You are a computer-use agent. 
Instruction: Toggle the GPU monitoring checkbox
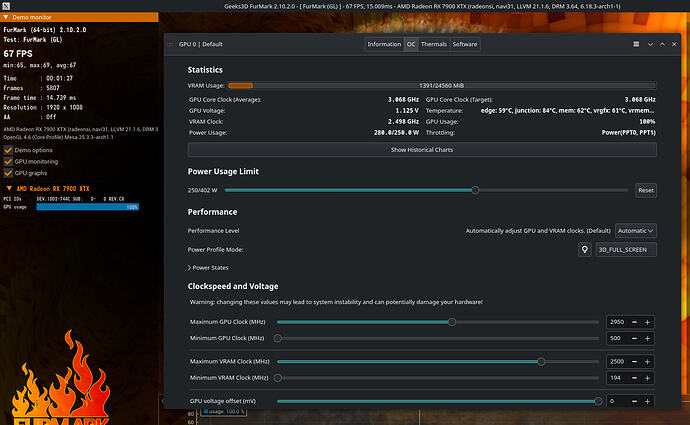[x=8, y=160]
